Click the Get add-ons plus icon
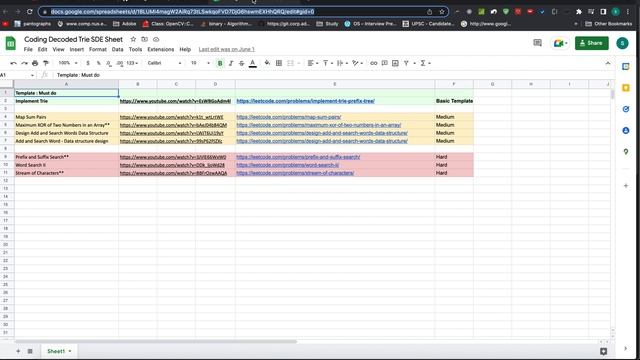 tap(626, 186)
